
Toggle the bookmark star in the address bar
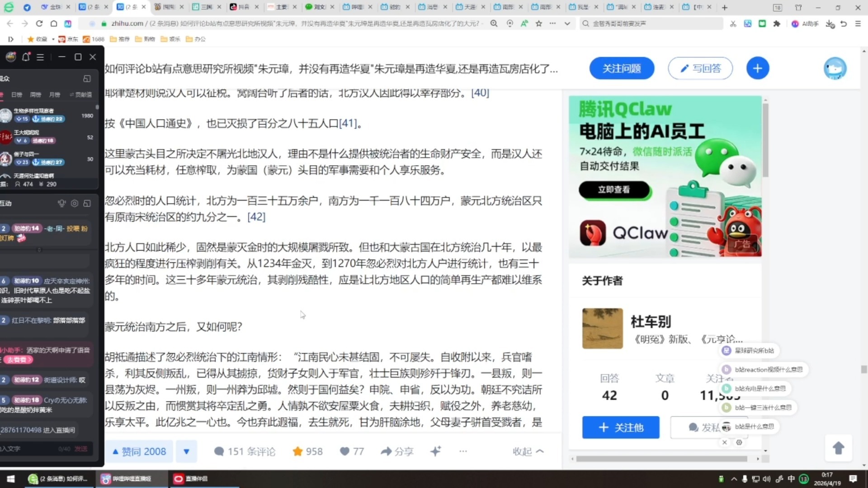539,23
